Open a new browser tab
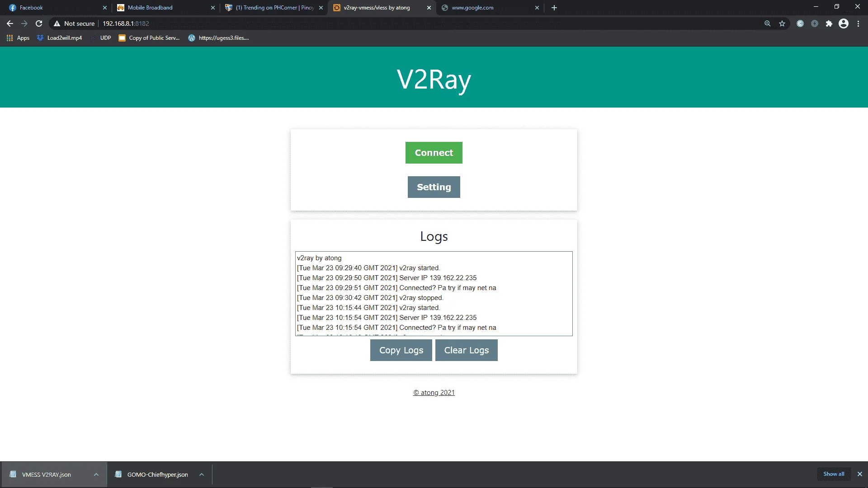The height and width of the screenshot is (488, 868). tap(554, 8)
